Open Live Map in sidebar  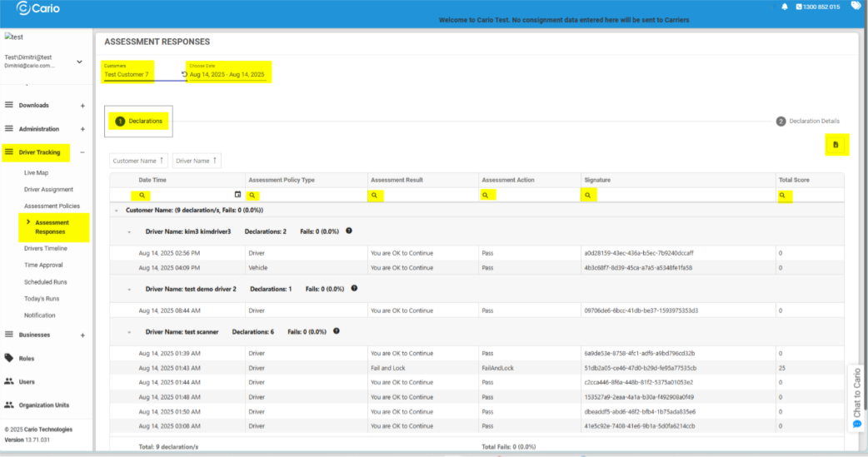tap(37, 173)
